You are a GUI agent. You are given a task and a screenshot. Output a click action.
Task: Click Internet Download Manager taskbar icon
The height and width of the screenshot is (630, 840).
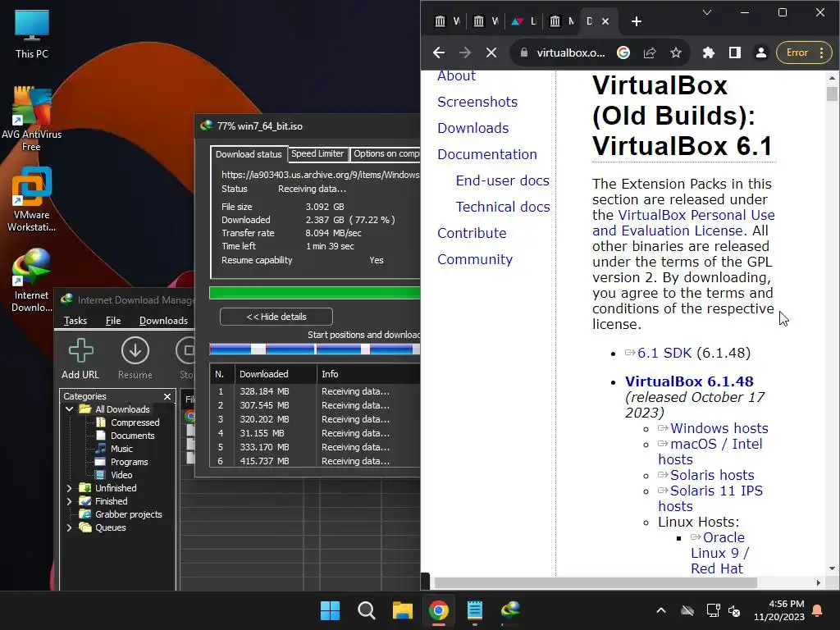[x=510, y=610]
